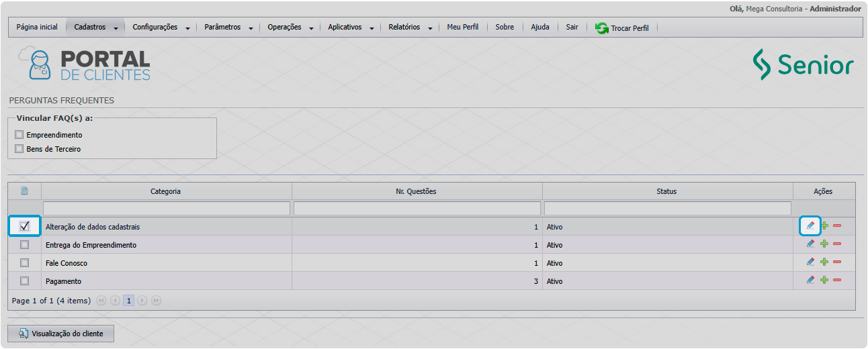This screenshot has height=349, width=868.
Task: Open the Parâmetros dropdown menu
Action: [x=228, y=28]
